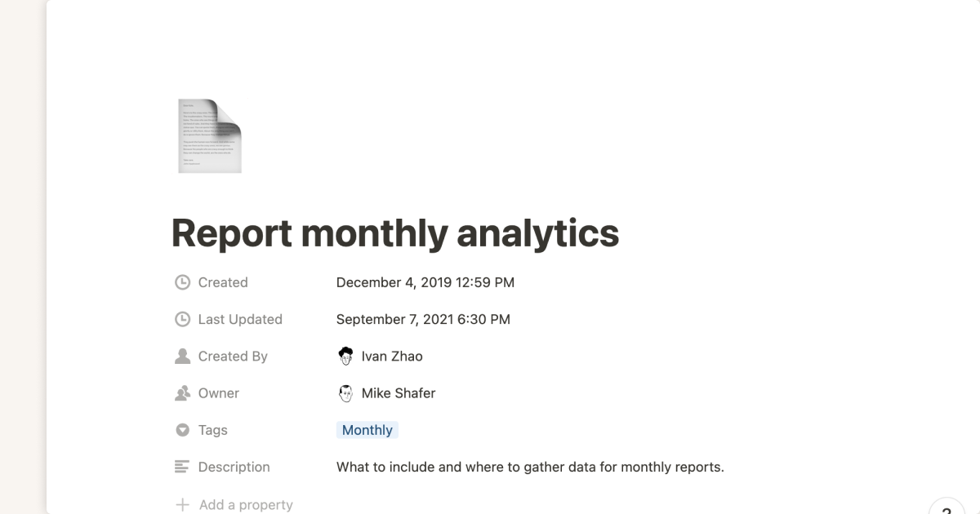
Task: Click the clock icon beside Last Updated
Action: [x=183, y=319]
